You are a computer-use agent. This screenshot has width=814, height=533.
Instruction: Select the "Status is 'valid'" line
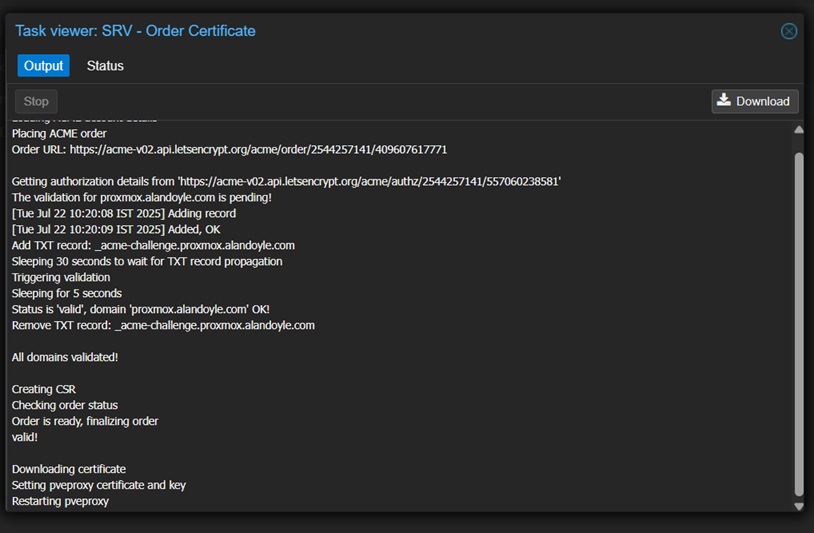click(x=141, y=309)
